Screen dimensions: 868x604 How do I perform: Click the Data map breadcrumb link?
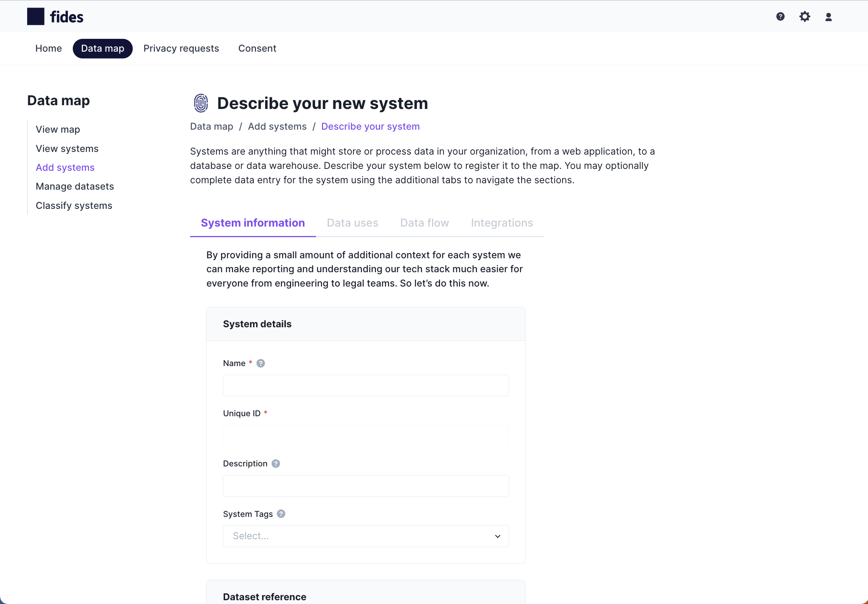(x=212, y=126)
